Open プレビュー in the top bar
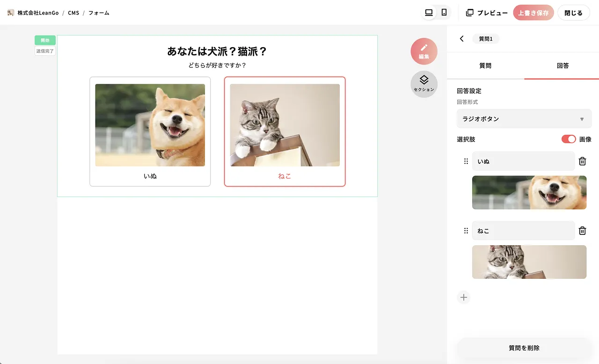The image size is (599, 364). pyautogui.click(x=487, y=13)
